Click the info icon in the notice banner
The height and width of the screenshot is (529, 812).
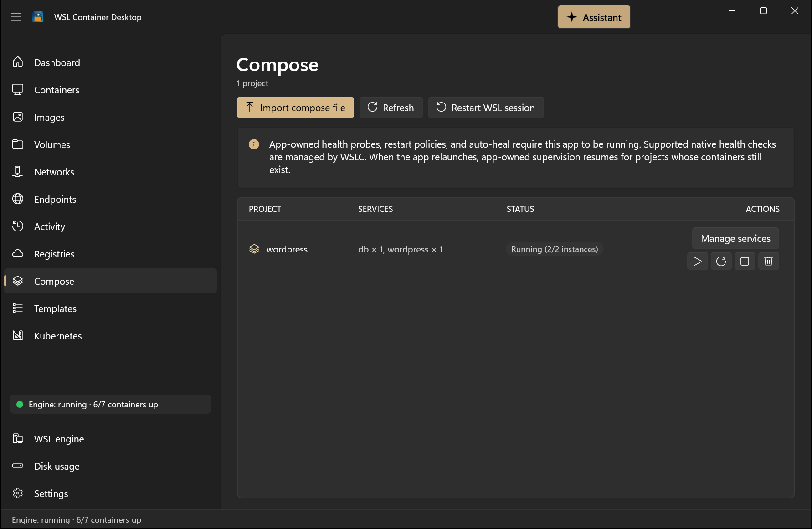pyautogui.click(x=254, y=144)
